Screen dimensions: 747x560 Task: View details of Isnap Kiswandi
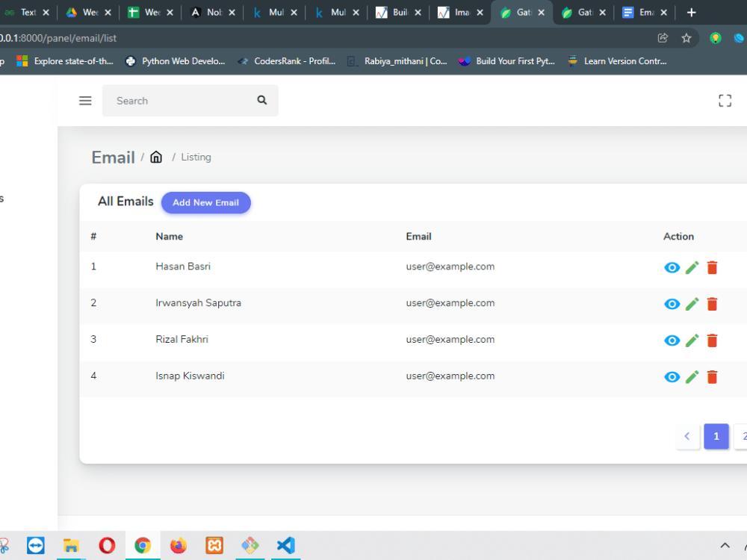672,377
